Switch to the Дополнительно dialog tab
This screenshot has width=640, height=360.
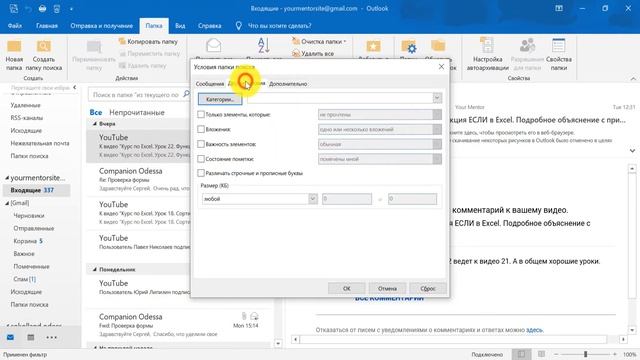tap(288, 84)
